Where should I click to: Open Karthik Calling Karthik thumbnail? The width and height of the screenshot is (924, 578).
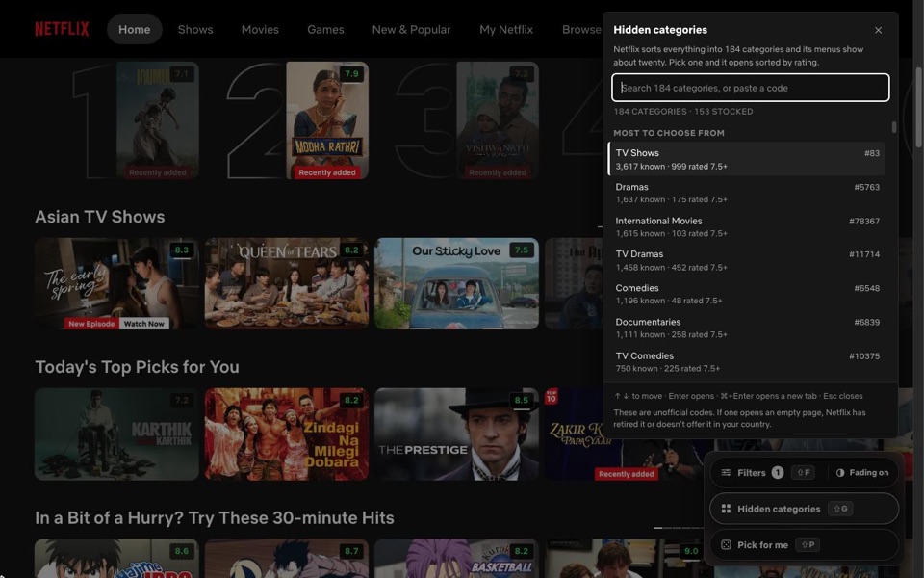[x=116, y=434]
